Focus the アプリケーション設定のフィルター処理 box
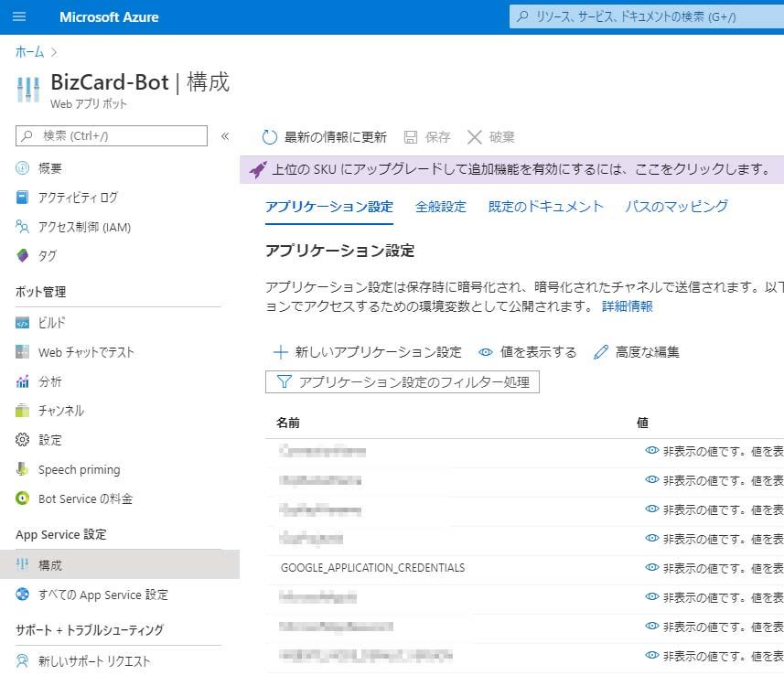The height and width of the screenshot is (686, 784). [x=402, y=382]
